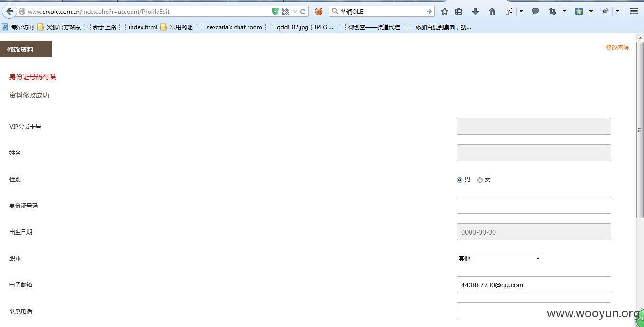The height and width of the screenshot is (327, 644).
Task: Open the 添加百度到桌面 bookmark
Action: 438,27
